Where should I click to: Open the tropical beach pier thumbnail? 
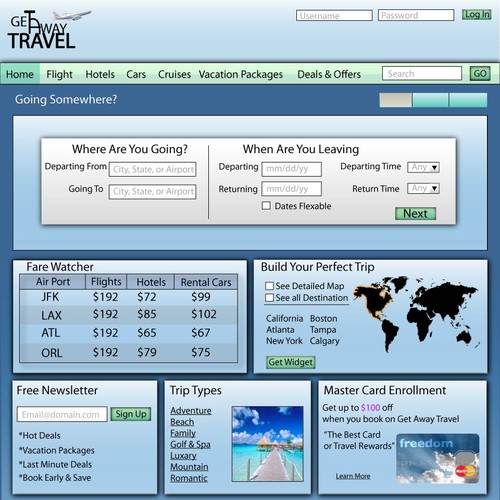tap(268, 444)
